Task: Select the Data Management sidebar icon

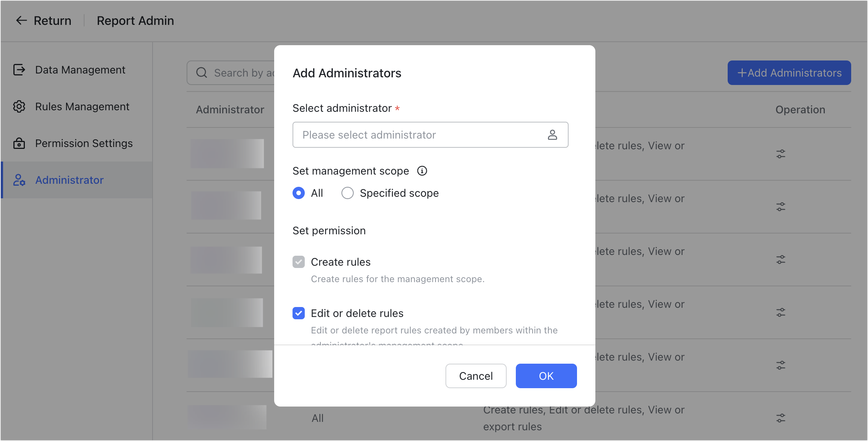Action: [19, 70]
